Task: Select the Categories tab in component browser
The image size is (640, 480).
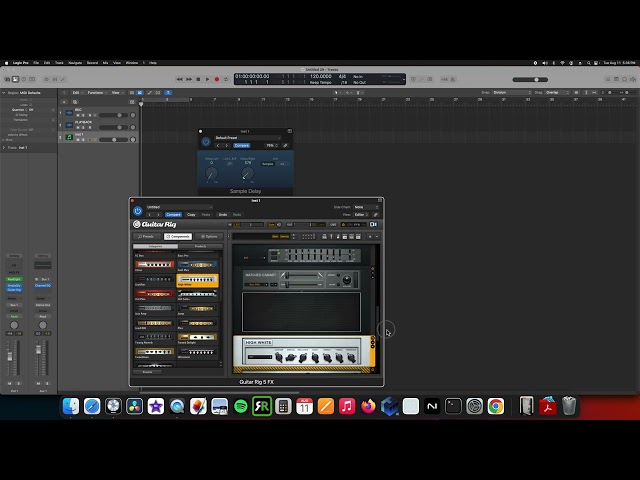Action: coord(156,247)
